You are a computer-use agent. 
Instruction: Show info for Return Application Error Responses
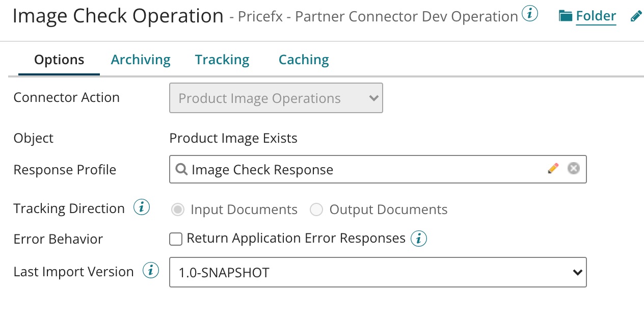[419, 238]
